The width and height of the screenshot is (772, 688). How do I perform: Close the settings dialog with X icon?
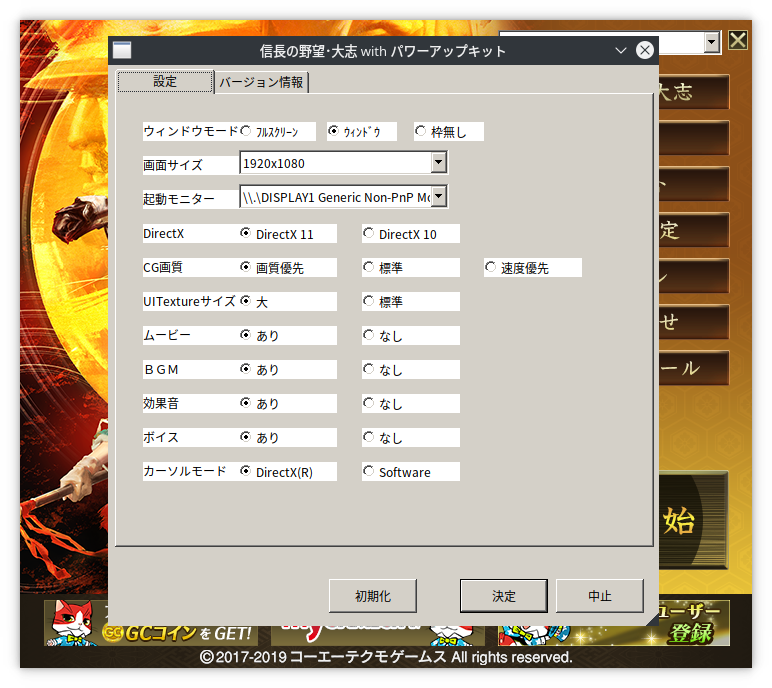(644, 50)
